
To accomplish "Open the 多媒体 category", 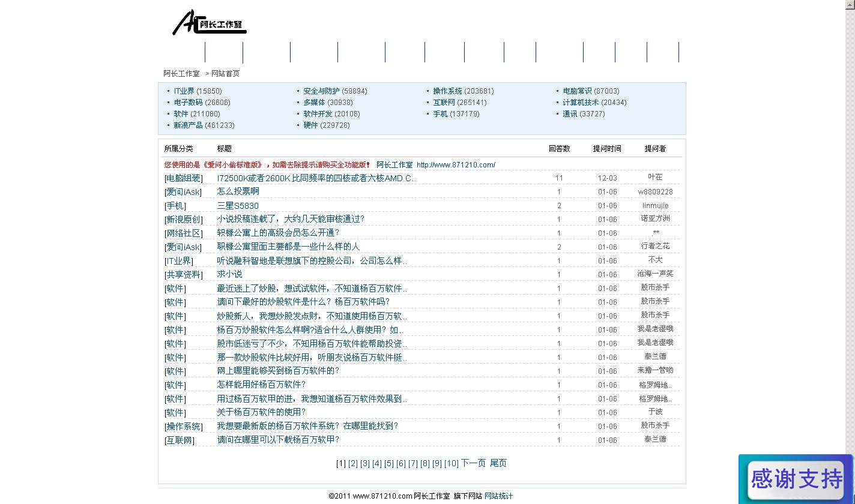I will pyautogui.click(x=314, y=103).
